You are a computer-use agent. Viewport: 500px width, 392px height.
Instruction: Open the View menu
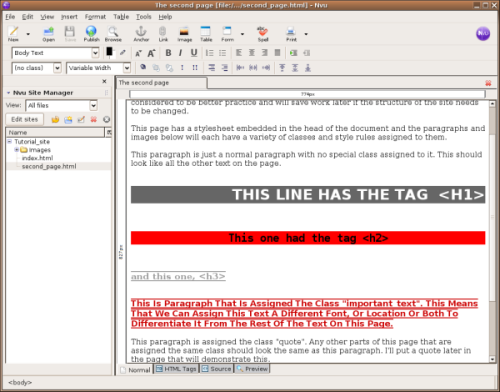click(x=47, y=17)
